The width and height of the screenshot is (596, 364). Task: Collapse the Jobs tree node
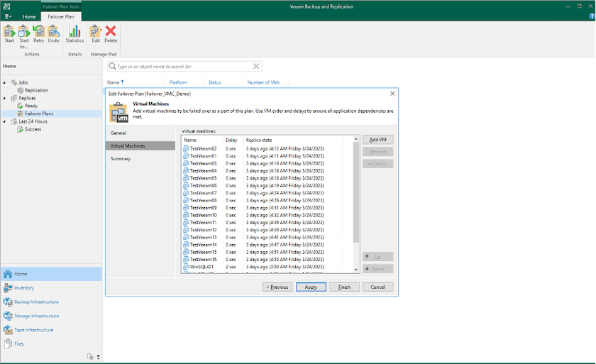click(x=4, y=82)
